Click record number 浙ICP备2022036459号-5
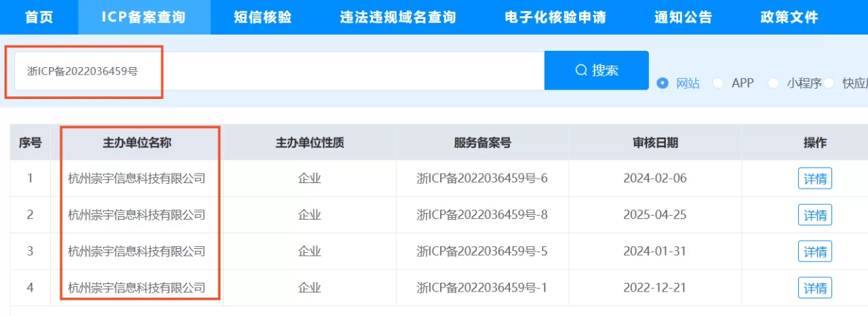868x316 pixels. coord(482,251)
